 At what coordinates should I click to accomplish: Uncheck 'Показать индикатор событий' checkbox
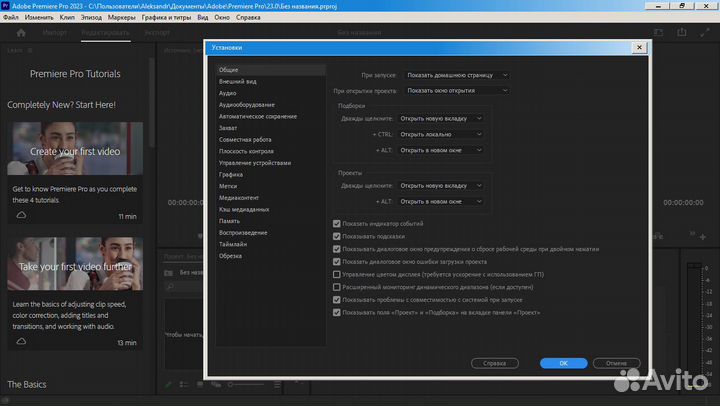pyautogui.click(x=337, y=224)
